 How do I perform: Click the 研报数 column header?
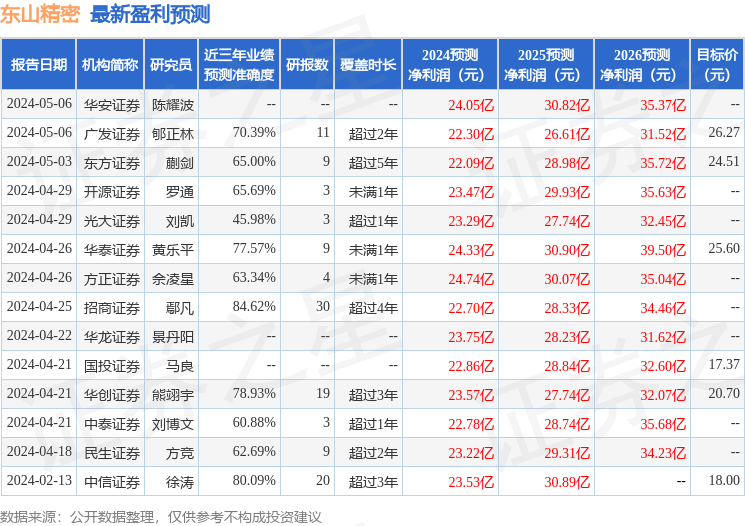click(307, 65)
